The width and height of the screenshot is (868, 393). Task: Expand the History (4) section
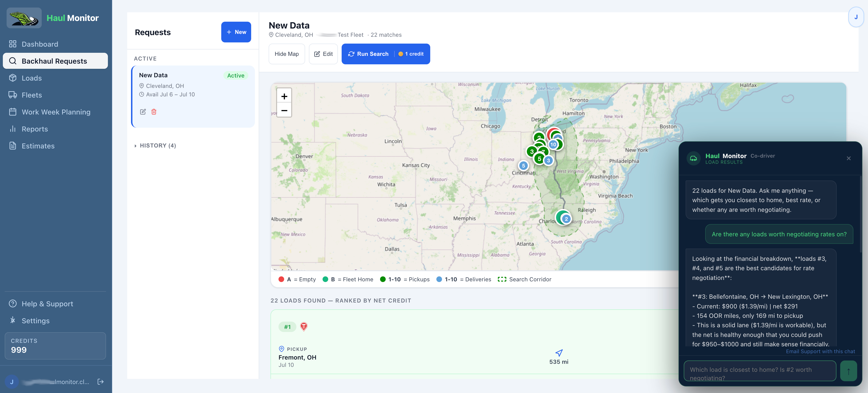point(155,145)
